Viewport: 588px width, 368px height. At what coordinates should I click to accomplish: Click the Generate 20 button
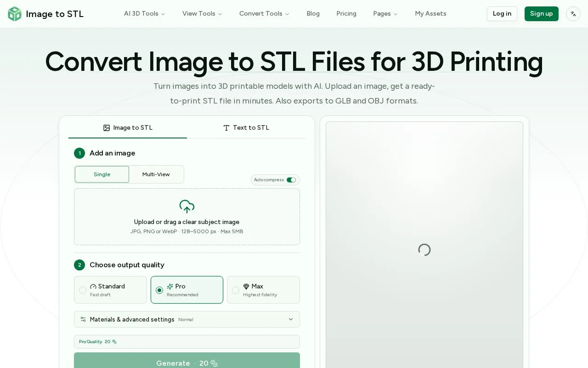[x=187, y=361]
